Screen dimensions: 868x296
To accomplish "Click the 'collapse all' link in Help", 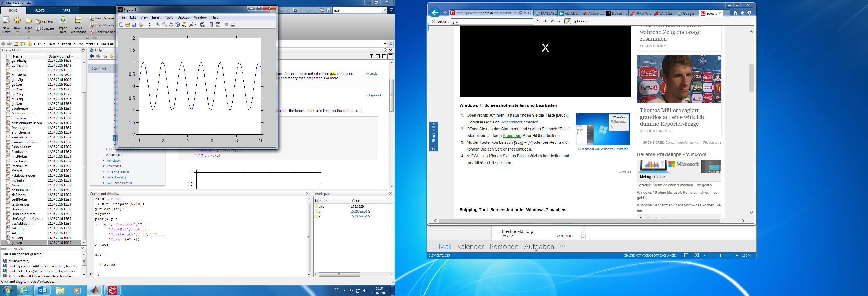I will coord(373,95).
